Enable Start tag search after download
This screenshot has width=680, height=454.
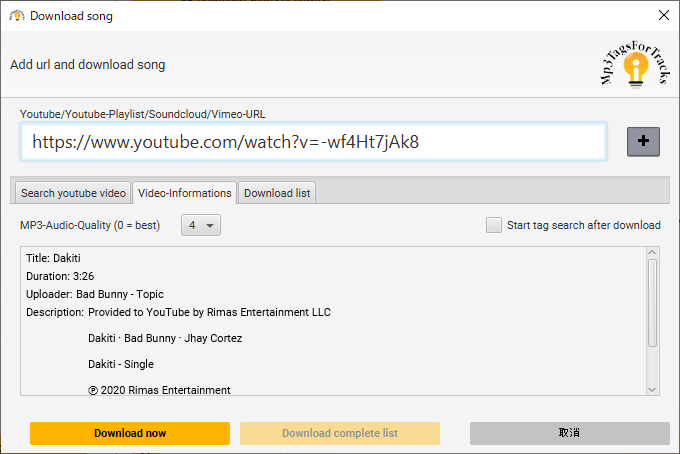click(x=494, y=225)
